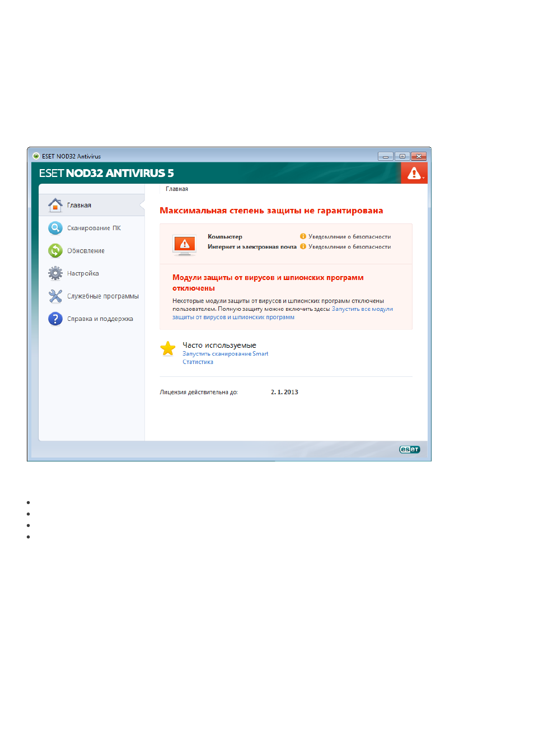Click the orange info icon beside Компьютер
The image size is (534, 756).
(303, 236)
